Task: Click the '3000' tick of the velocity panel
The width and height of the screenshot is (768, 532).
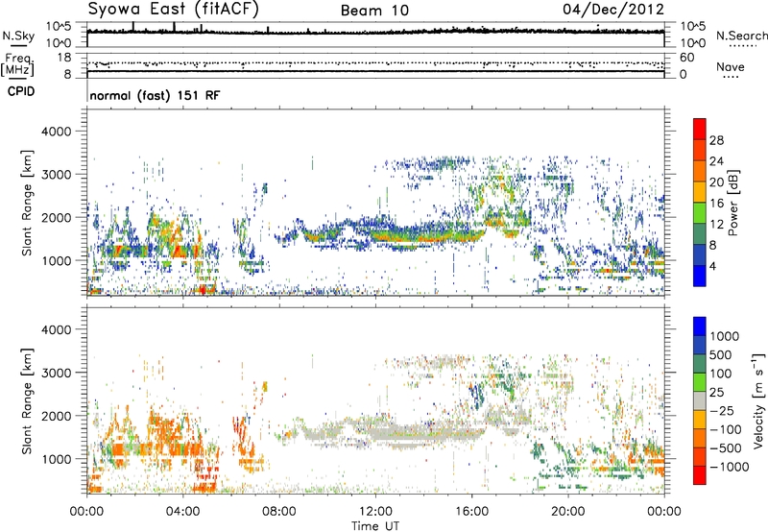Action: (56, 373)
